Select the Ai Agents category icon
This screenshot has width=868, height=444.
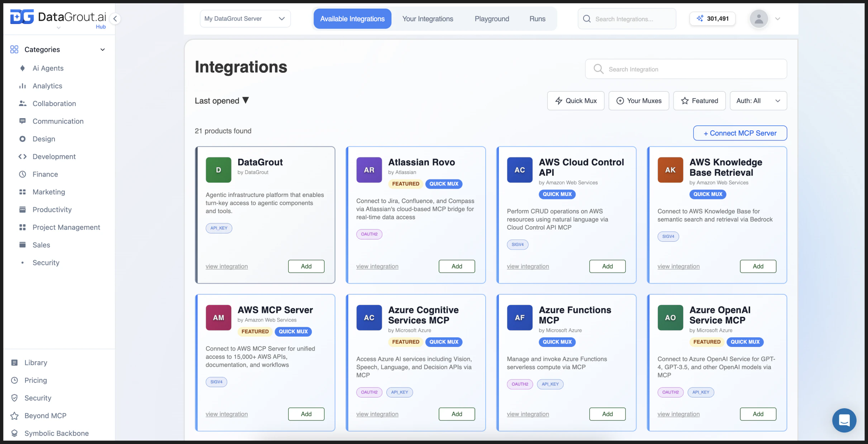point(22,68)
